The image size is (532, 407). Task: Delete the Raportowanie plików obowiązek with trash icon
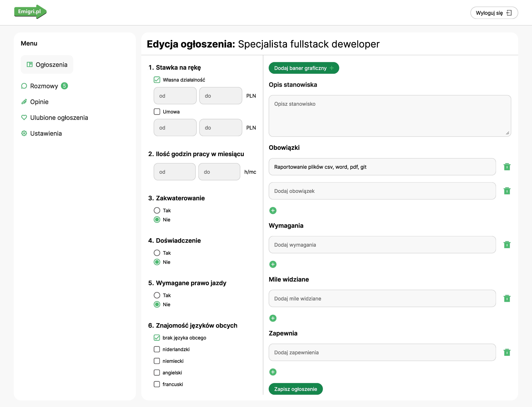(507, 167)
